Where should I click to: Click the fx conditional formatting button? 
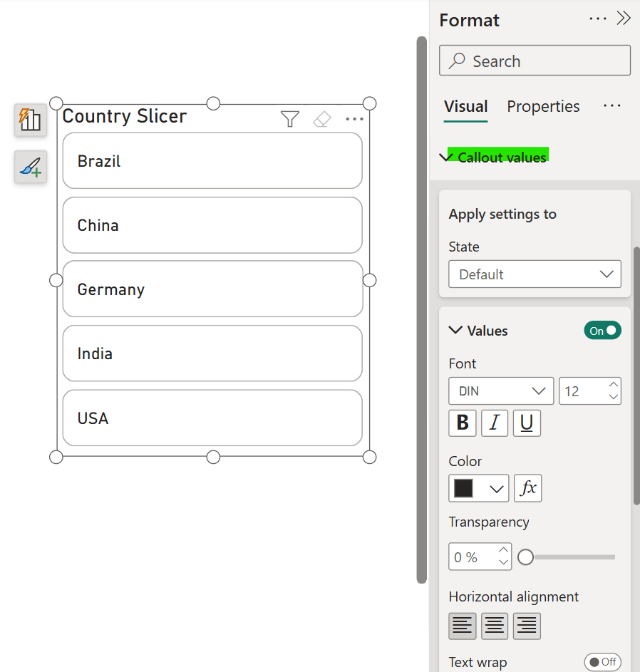click(527, 488)
